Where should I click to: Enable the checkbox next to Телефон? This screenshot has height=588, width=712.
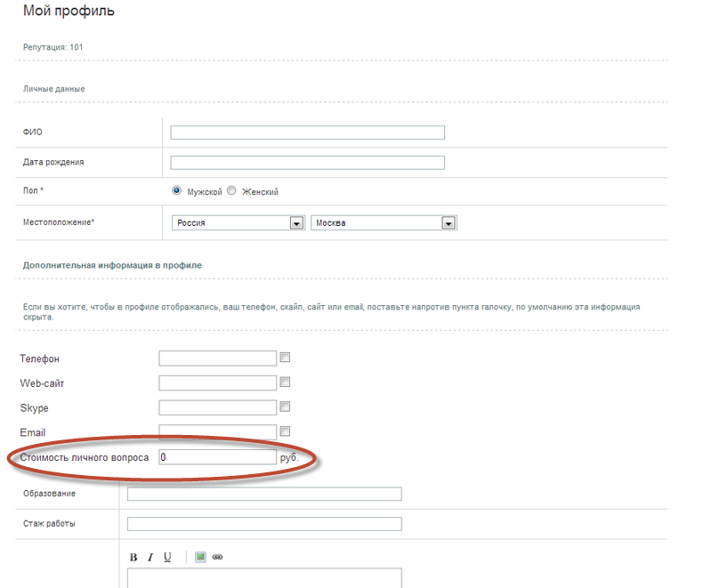286,358
